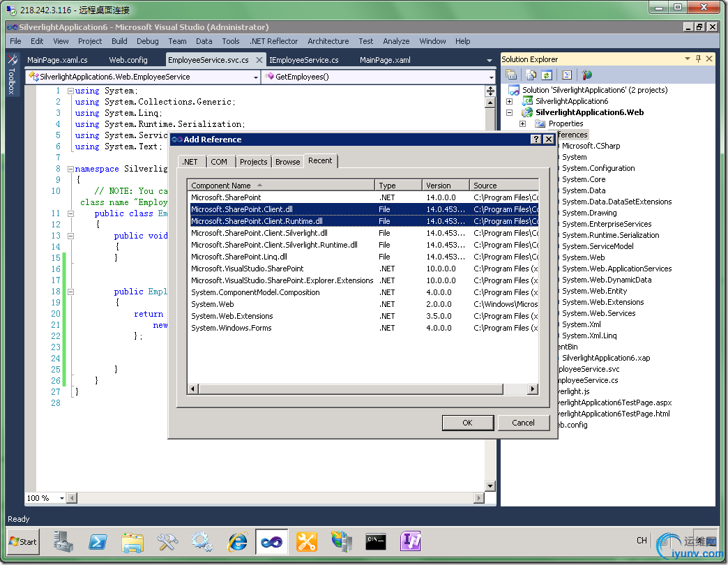The width and height of the screenshot is (728, 565).
Task: Open Windows Explorer folder icon in taskbar
Action: tap(132, 541)
